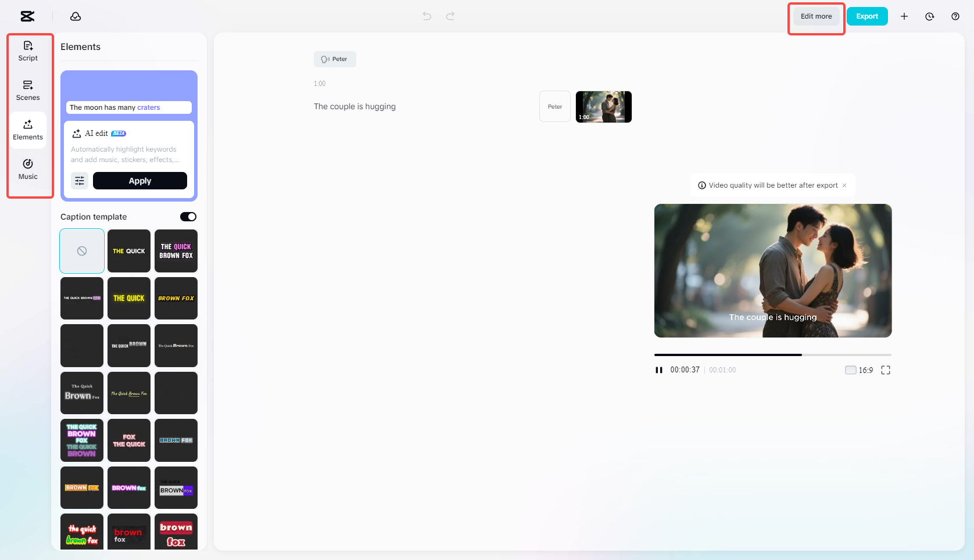The image size is (974, 560).
Task: Choose caption template with purple QUICK text
Action: (x=176, y=251)
